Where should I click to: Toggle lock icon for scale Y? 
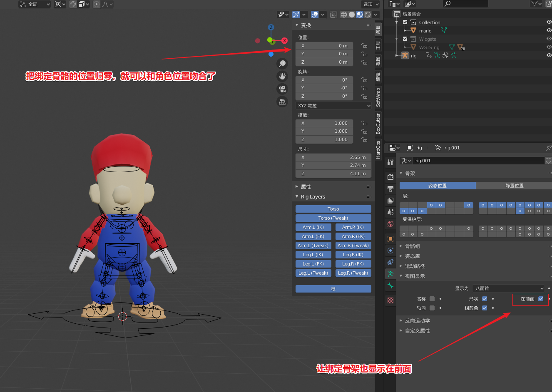point(364,131)
